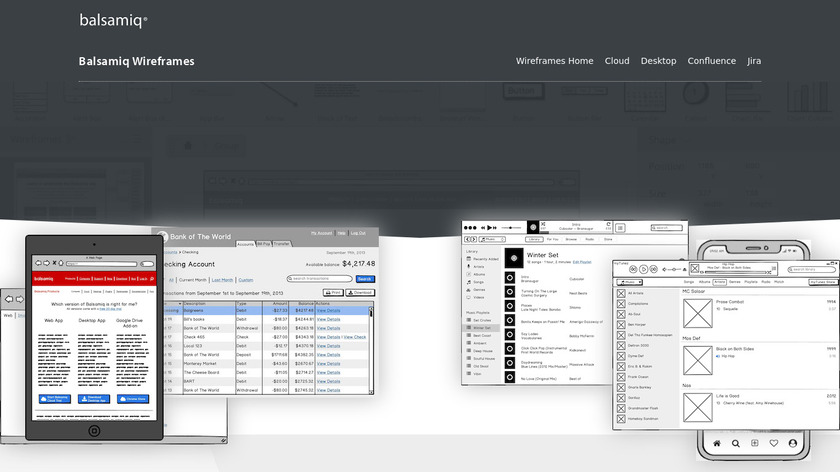Click the X stop icon in the tablet browser

tap(54, 263)
